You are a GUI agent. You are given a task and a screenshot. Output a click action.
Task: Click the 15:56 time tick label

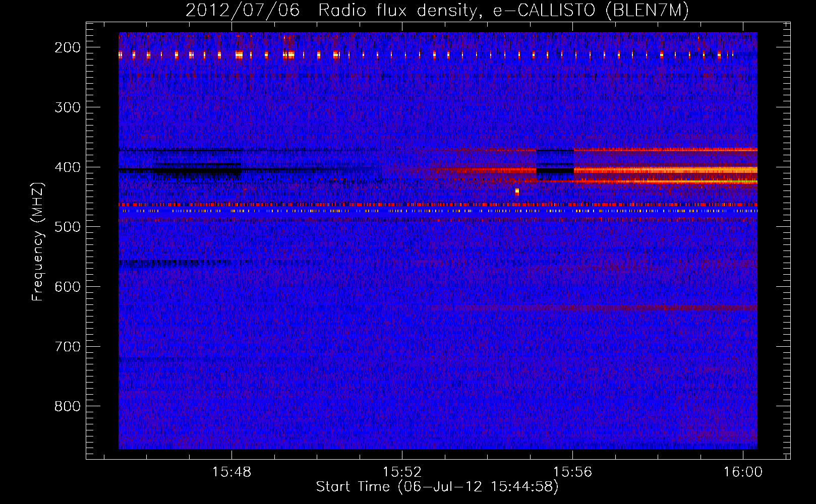[572, 472]
